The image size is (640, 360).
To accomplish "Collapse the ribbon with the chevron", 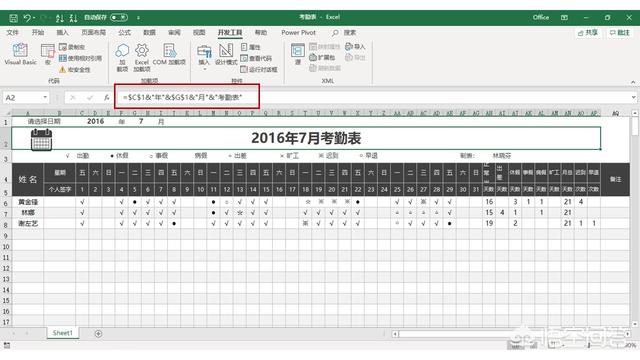I will pos(633,82).
